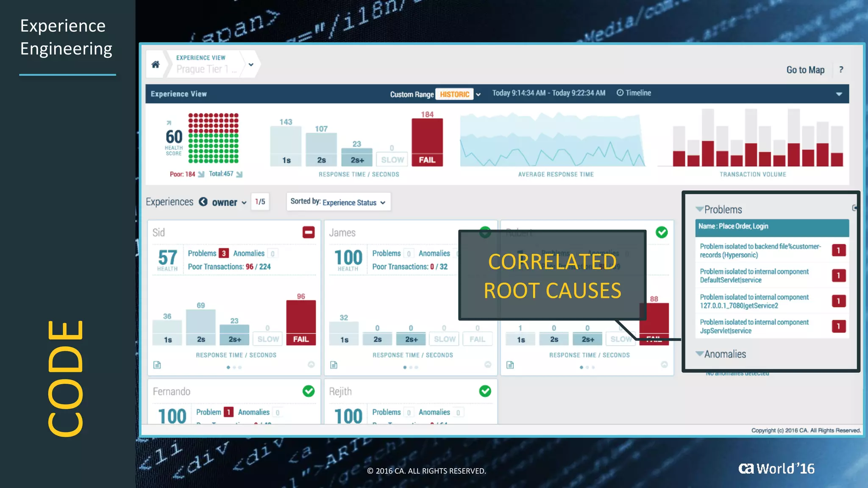Expand the Anomalies section
This screenshot has width=868, height=488.
[700, 354]
